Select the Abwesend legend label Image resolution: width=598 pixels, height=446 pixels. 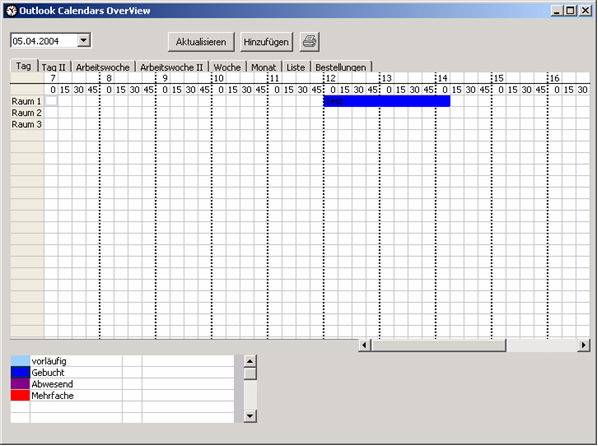click(52, 384)
